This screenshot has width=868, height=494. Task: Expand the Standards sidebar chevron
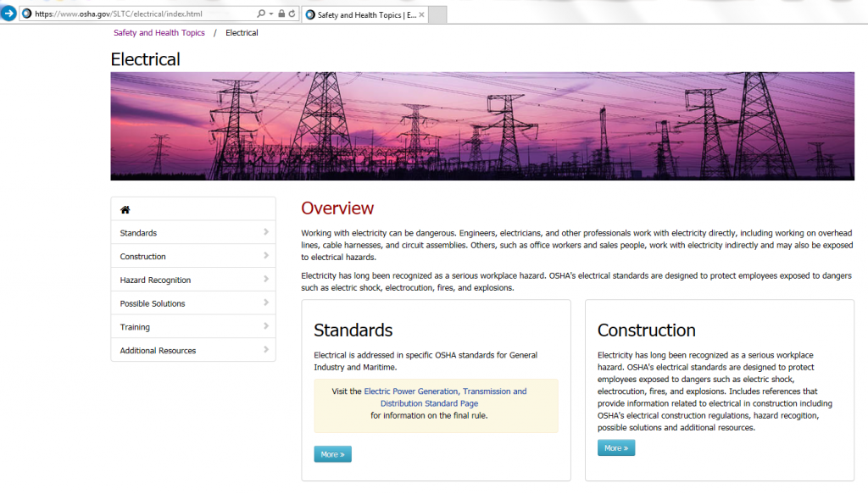click(x=265, y=232)
